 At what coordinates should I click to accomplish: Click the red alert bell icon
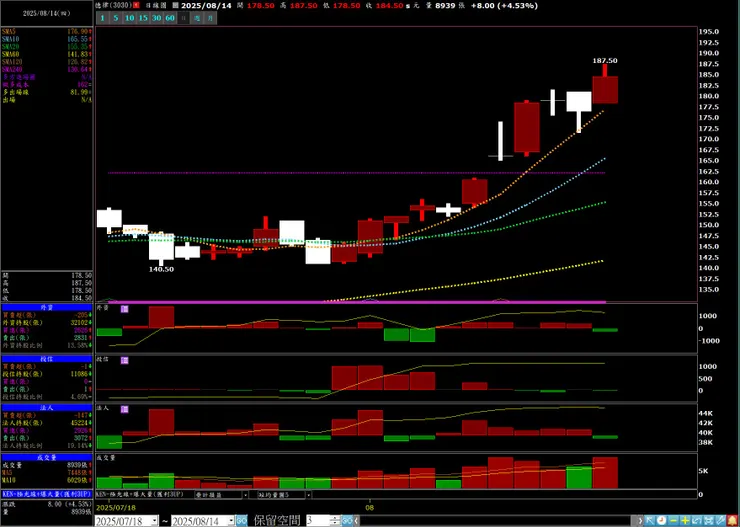coord(733,521)
